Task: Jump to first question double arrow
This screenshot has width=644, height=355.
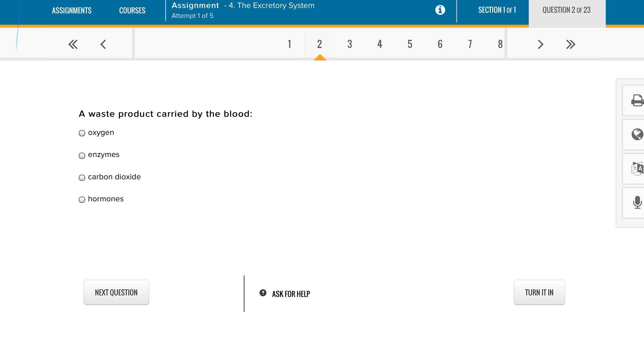Action: [x=73, y=44]
